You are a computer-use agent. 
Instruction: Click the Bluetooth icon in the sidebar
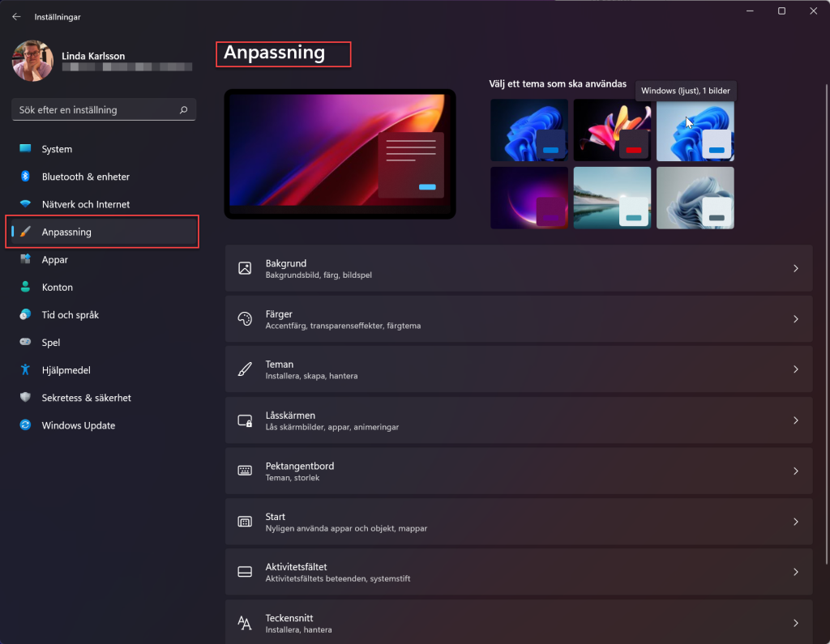click(25, 177)
